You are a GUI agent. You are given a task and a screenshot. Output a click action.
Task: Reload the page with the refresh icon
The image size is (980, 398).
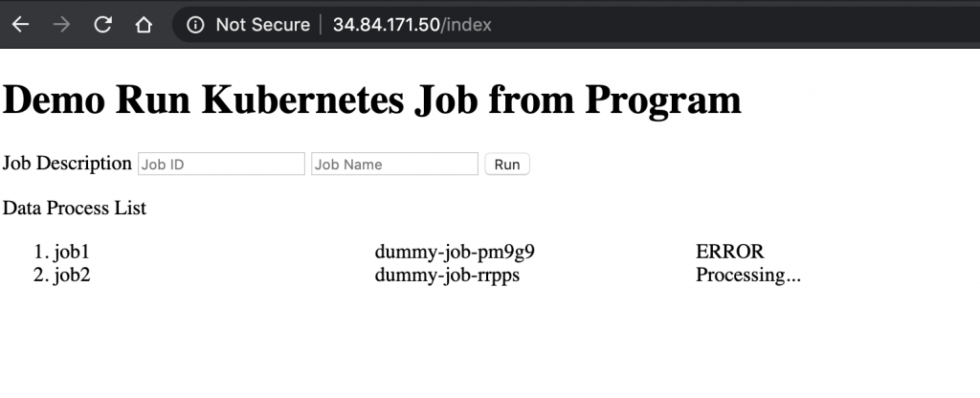click(x=102, y=24)
